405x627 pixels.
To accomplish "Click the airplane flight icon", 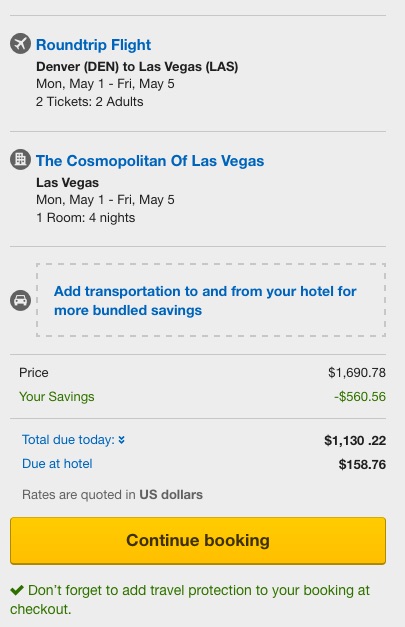I will click(x=20, y=43).
